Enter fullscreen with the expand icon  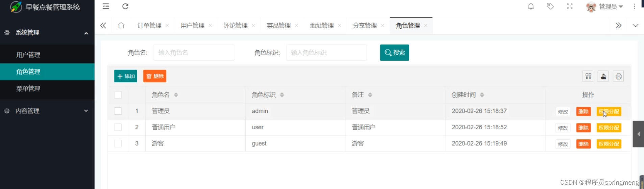(x=570, y=6)
